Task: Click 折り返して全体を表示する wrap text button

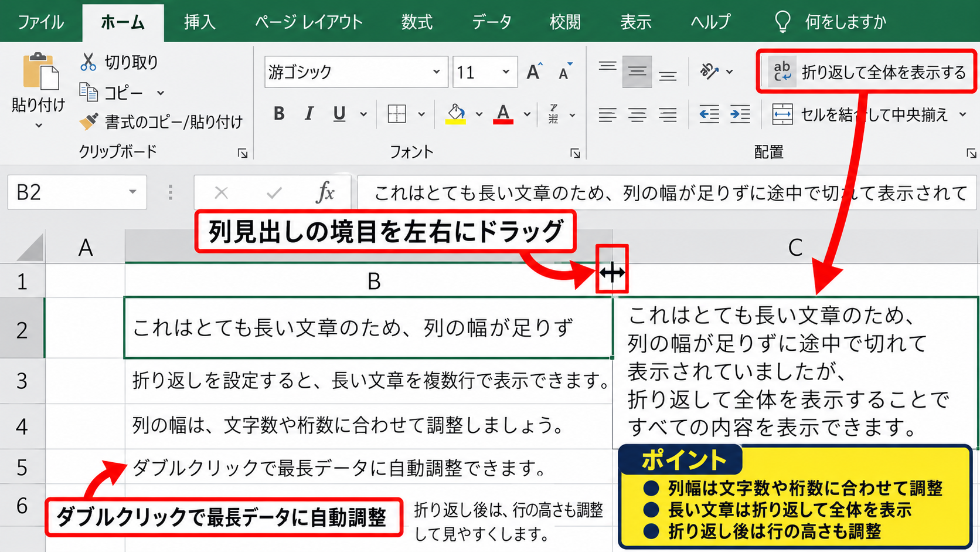Action: click(867, 72)
